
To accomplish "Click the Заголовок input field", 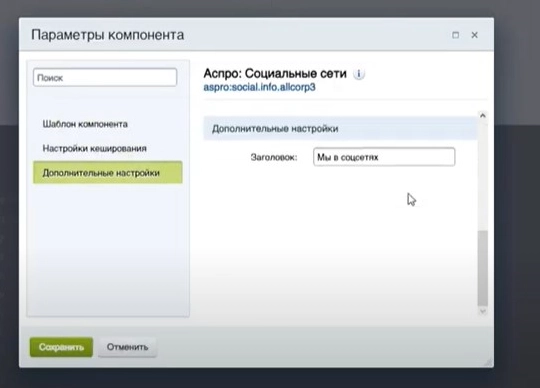I will click(x=384, y=157).
